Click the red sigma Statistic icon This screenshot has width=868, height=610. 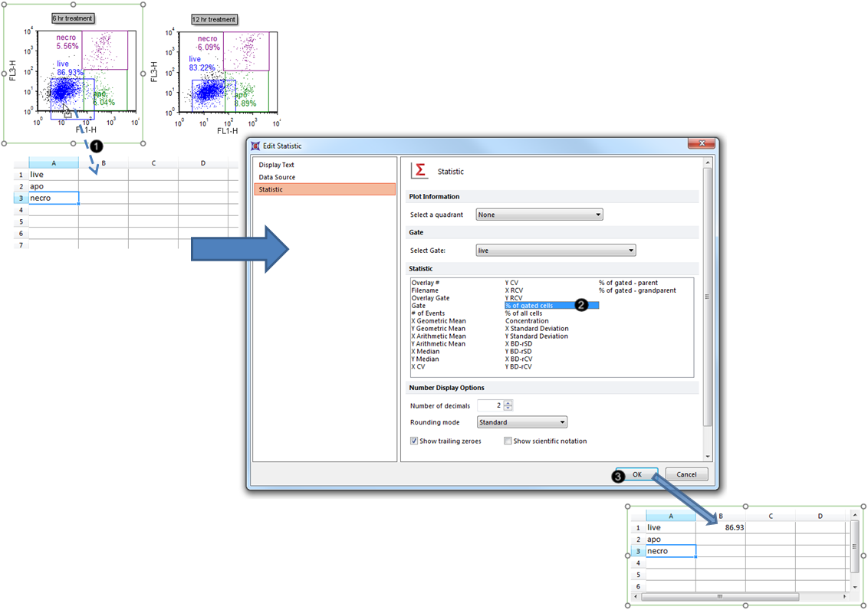(419, 171)
